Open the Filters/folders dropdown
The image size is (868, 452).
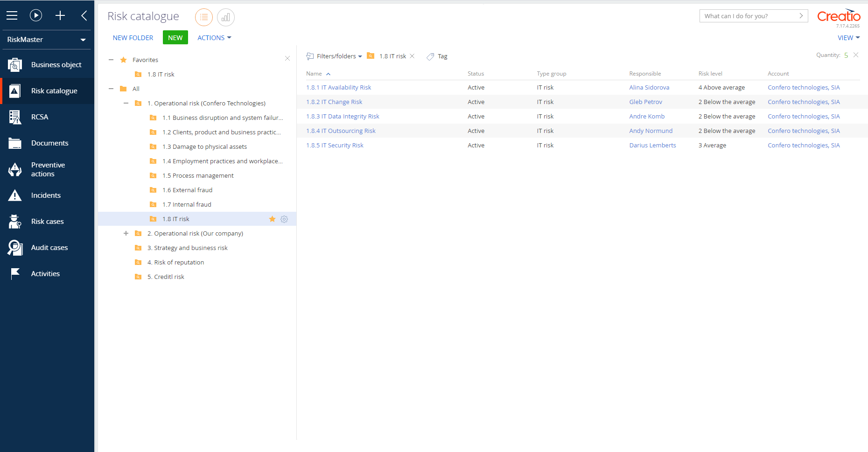point(335,56)
